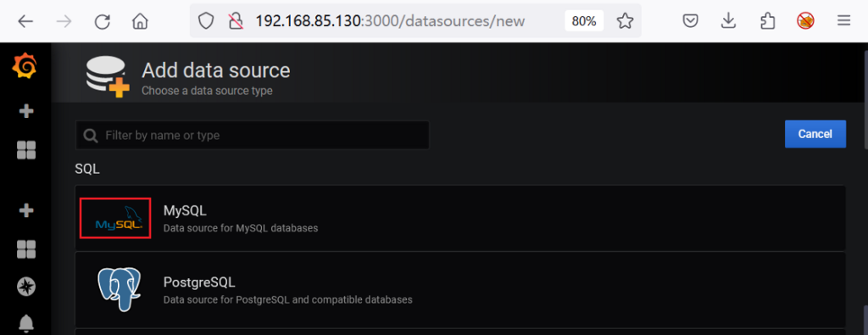Click the address bar showing 192.168.85.130:3000/datasources/new
This screenshot has height=335, width=868.
pos(390,21)
